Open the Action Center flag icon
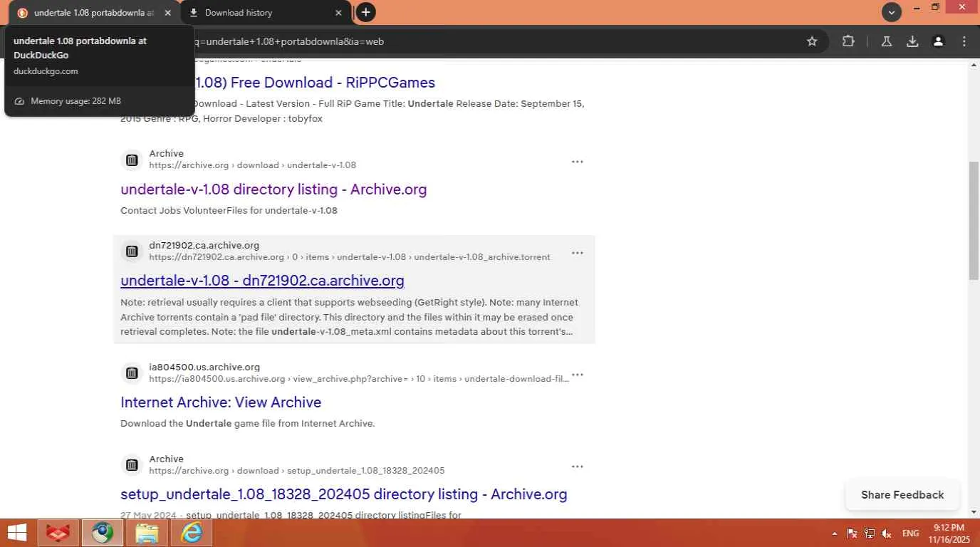 click(x=852, y=533)
